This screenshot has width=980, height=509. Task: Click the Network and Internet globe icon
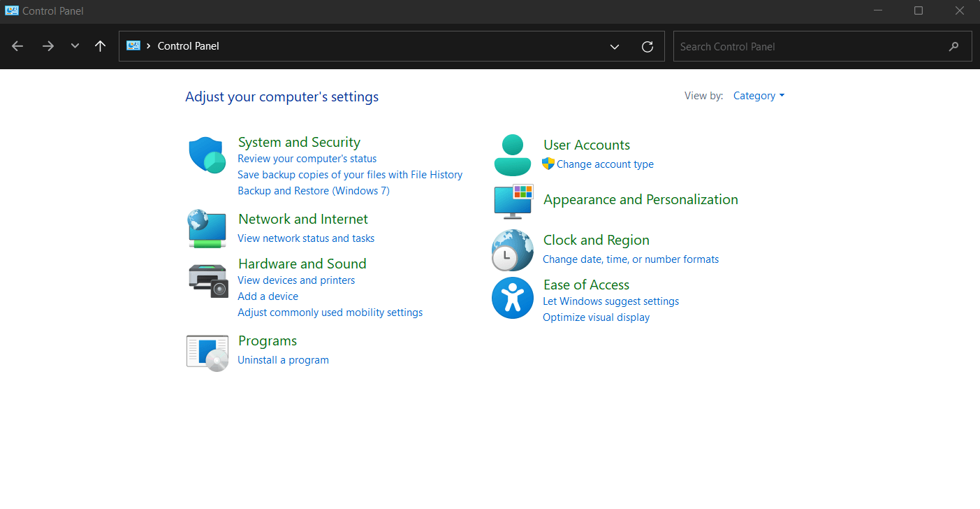(x=207, y=228)
